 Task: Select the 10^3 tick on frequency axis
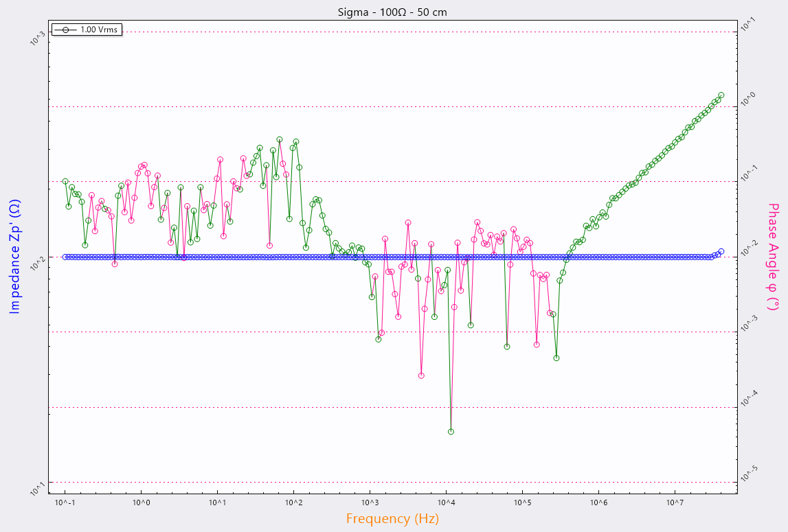370,503
